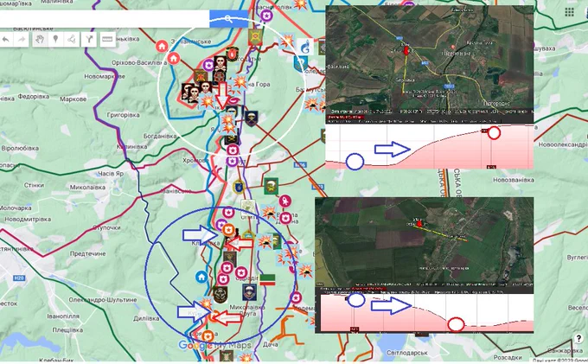Click the dark skull emblem above Курдюмівка
The height and width of the screenshot is (364, 588).
220,295
